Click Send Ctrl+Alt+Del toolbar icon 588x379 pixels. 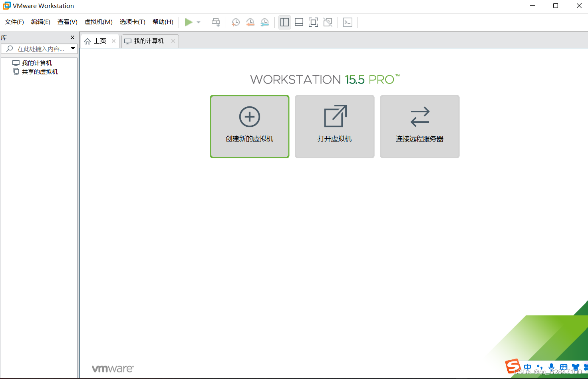pos(216,22)
